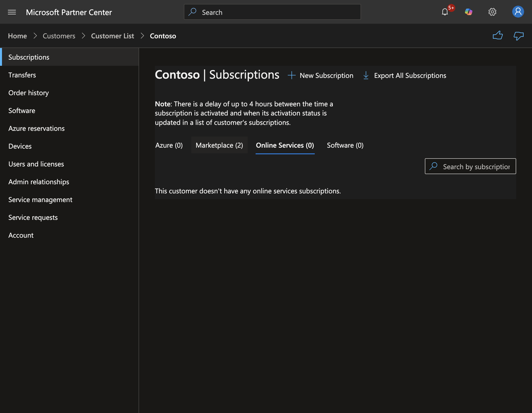Give thumbs up feedback
532x413 pixels.
pos(498,36)
